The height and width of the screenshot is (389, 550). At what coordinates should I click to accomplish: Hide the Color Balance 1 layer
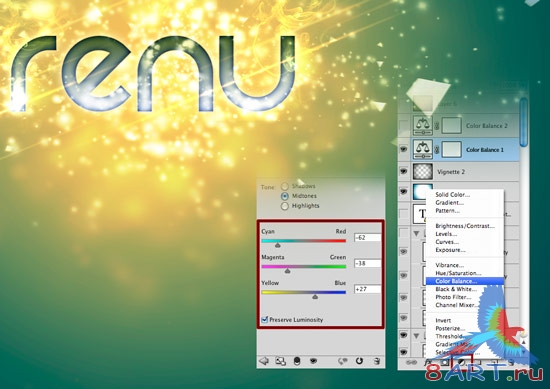tap(404, 149)
